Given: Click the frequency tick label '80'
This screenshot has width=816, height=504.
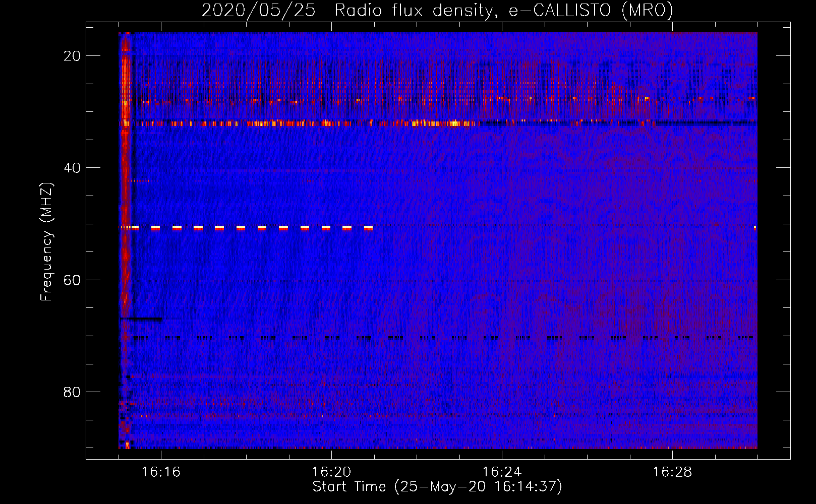Looking at the screenshot, I should tap(72, 392).
